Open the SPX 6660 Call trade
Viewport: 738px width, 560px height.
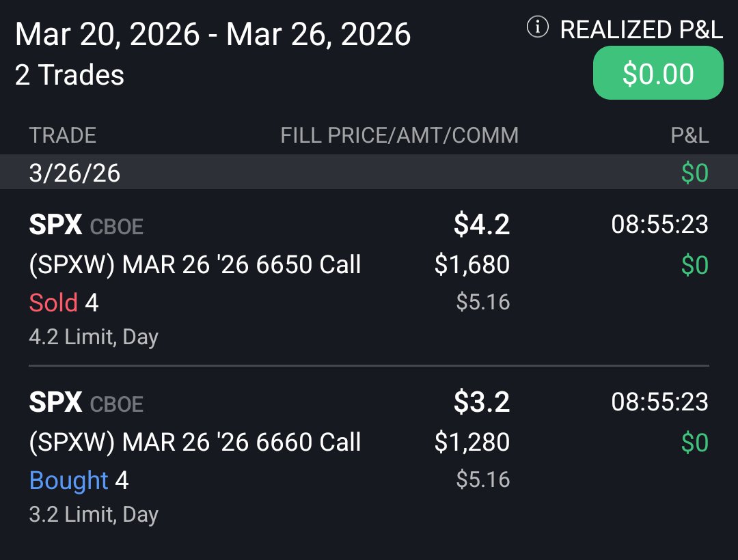pyautogui.click(x=195, y=442)
